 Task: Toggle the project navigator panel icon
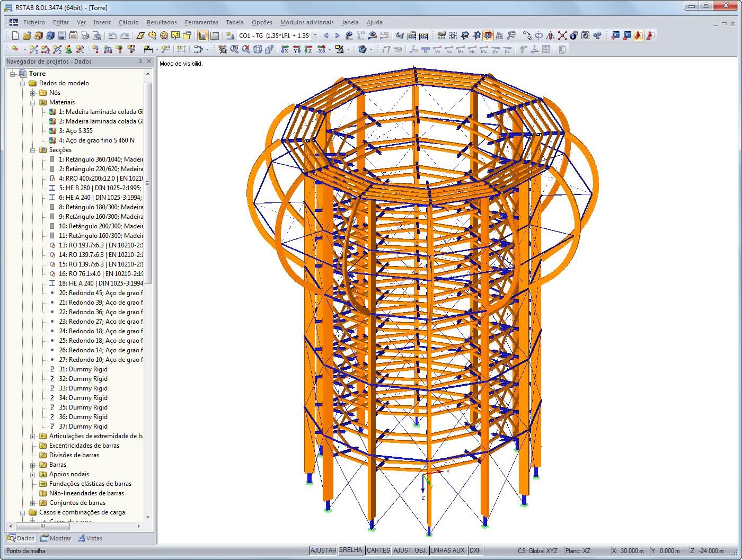(202, 35)
